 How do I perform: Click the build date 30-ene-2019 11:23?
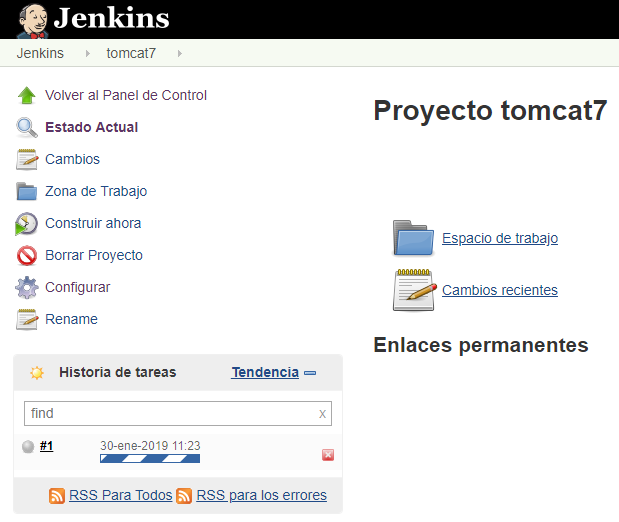coord(150,446)
